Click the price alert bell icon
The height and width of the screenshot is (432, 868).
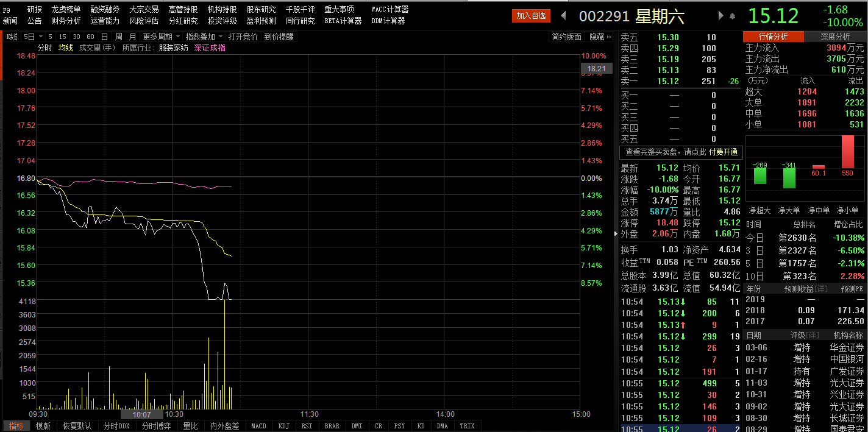click(x=732, y=16)
